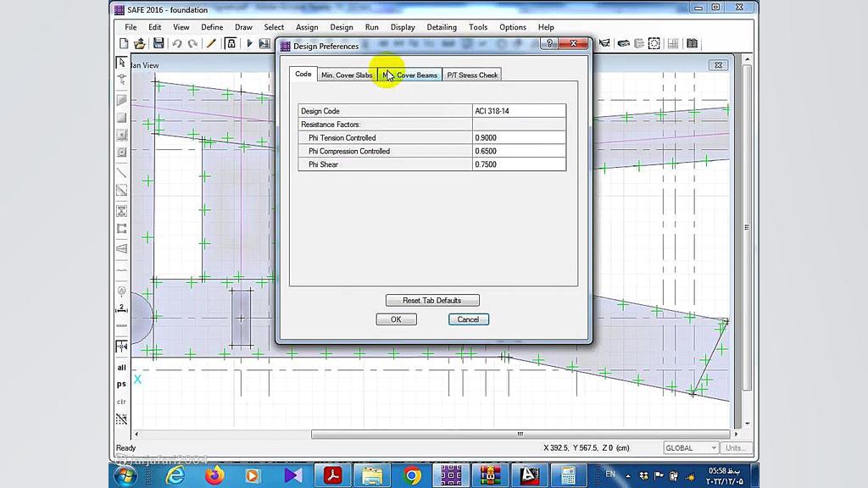Open Firefox from the taskbar

(x=214, y=475)
